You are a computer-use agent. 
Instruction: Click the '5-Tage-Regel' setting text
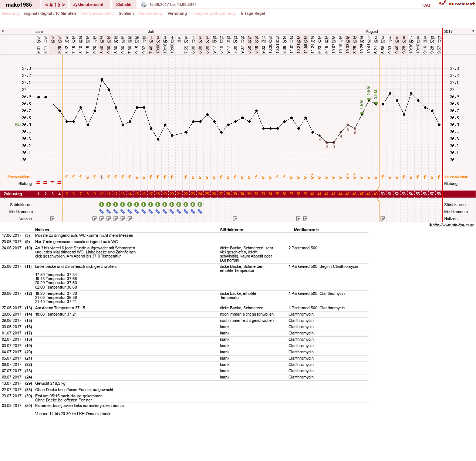point(253,13)
